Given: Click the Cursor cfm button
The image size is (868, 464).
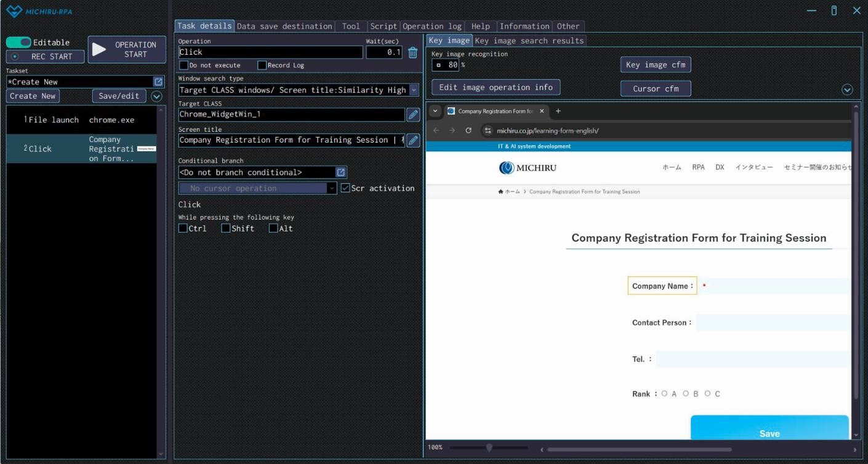Looking at the screenshot, I should pos(656,89).
